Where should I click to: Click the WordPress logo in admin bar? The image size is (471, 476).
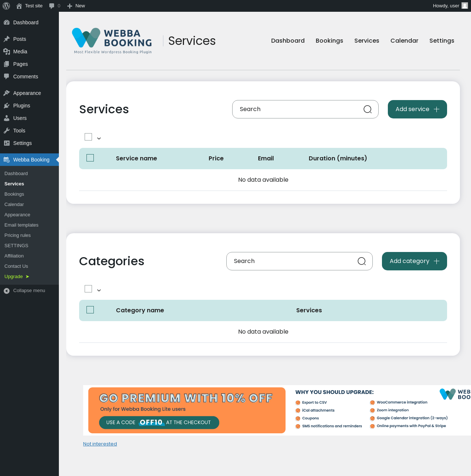[6, 6]
